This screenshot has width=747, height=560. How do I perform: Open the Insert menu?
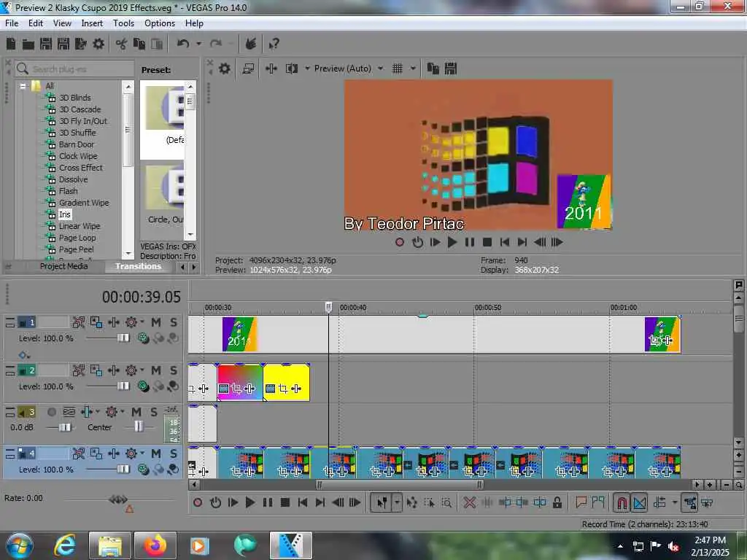(92, 23)
